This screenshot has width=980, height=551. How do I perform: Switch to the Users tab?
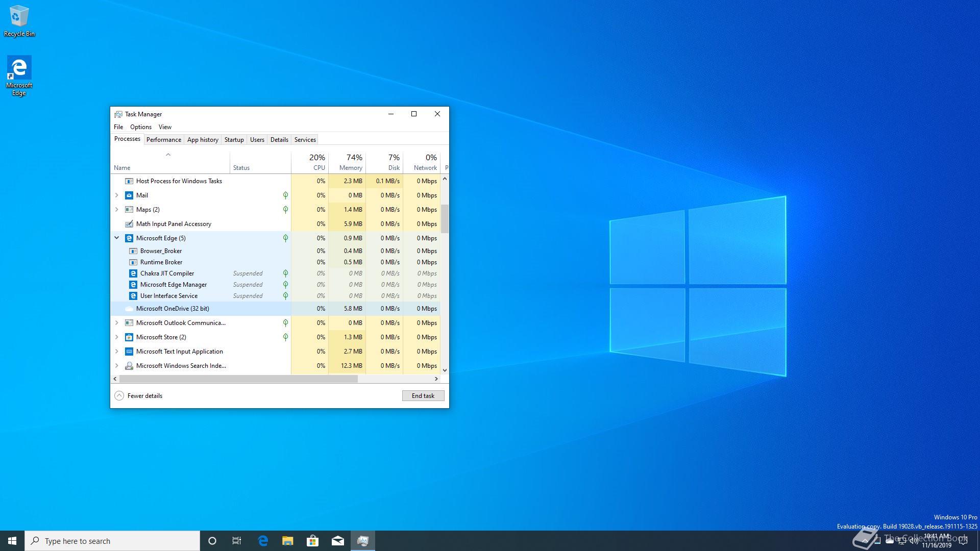tap(257, 140)
